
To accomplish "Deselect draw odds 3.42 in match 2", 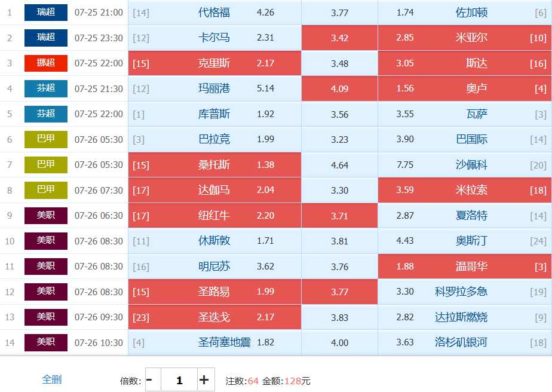I will click(339, 38).
